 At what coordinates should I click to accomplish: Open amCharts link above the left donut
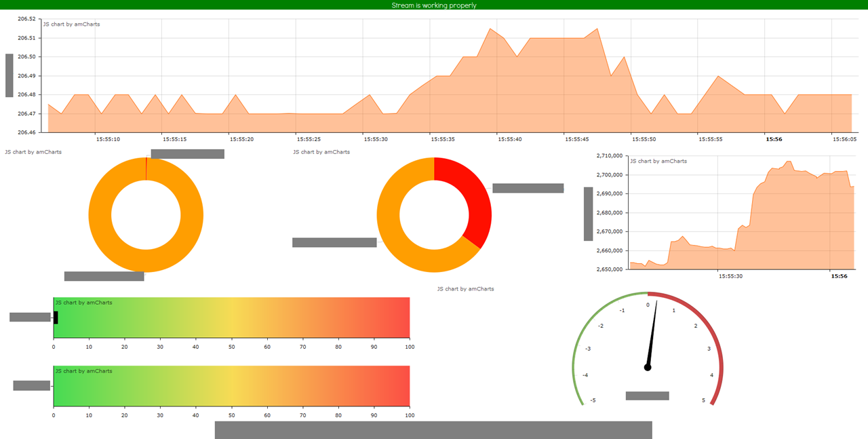click(33, 152)
